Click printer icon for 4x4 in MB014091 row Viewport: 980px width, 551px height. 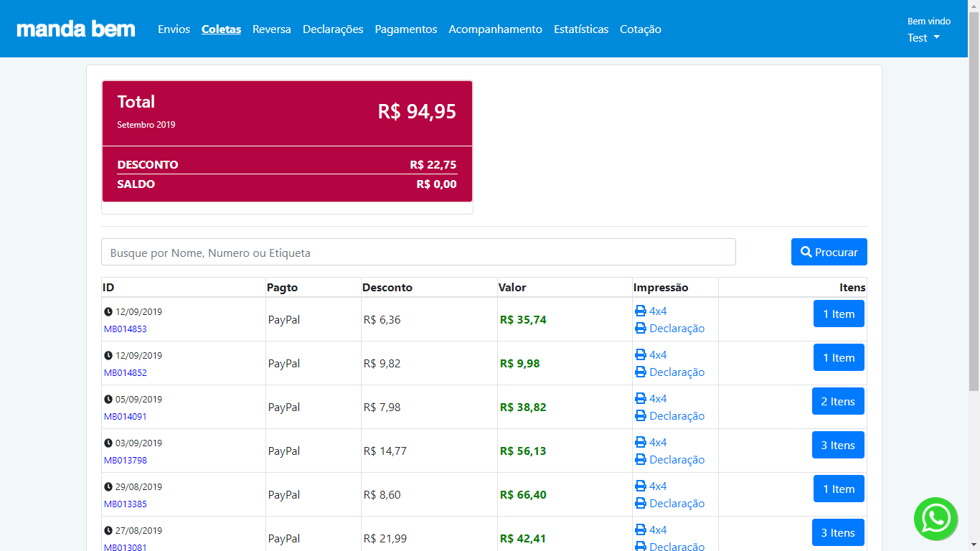[641, 399]
